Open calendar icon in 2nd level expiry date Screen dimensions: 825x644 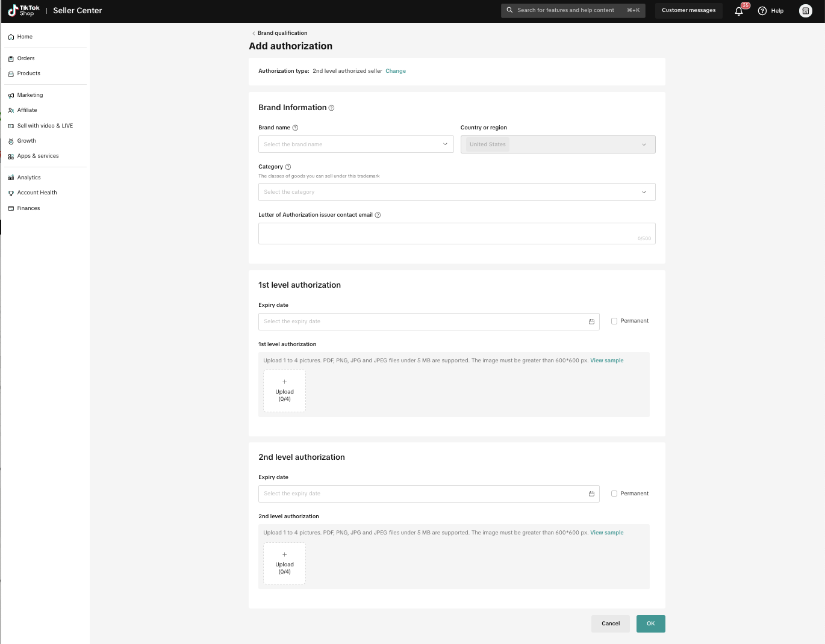tap(591, 494)
